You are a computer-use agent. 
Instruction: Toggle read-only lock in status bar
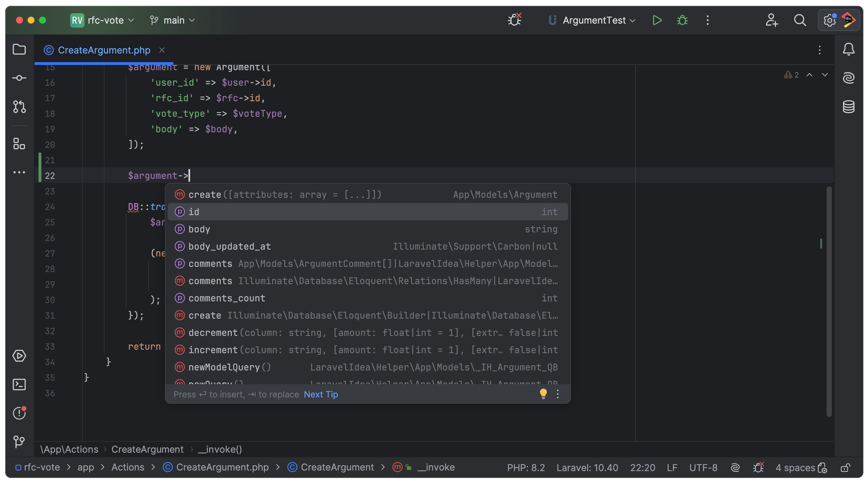tap(845, 468)
